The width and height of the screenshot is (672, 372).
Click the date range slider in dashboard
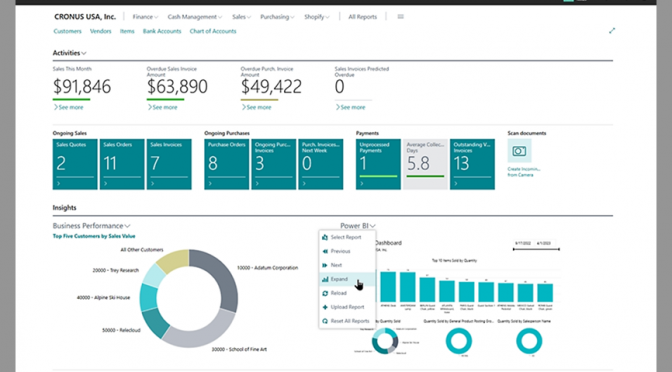(x=536, y=249)
